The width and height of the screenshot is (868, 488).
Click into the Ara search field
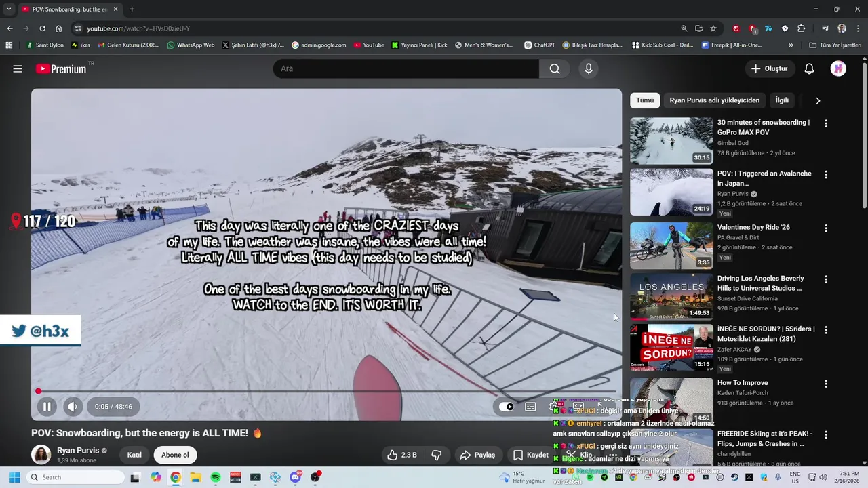tap(406, 68)
